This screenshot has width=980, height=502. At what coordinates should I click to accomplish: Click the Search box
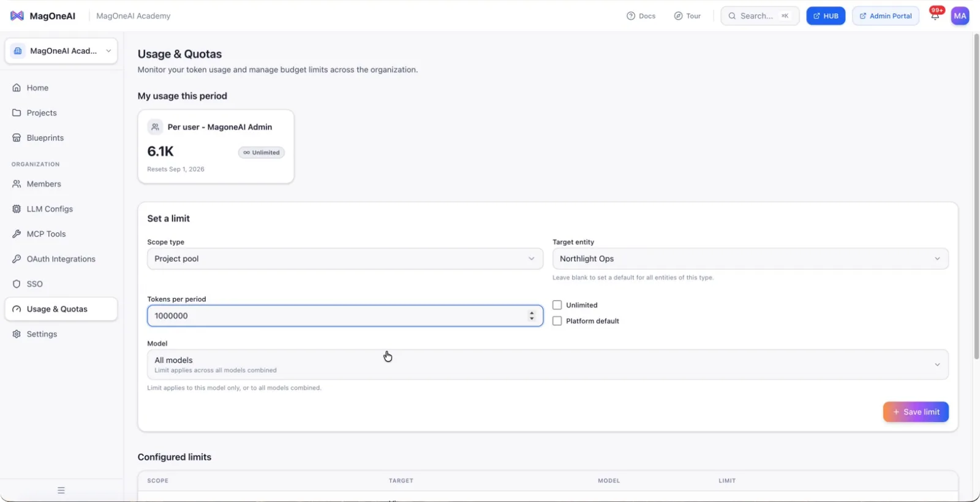point(759,16)
